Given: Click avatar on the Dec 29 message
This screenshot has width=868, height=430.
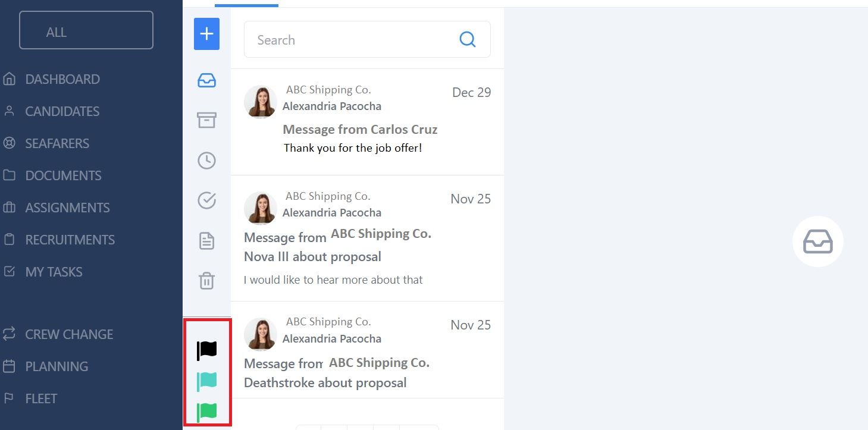Looking at the screenshot, I should (260, 102).
